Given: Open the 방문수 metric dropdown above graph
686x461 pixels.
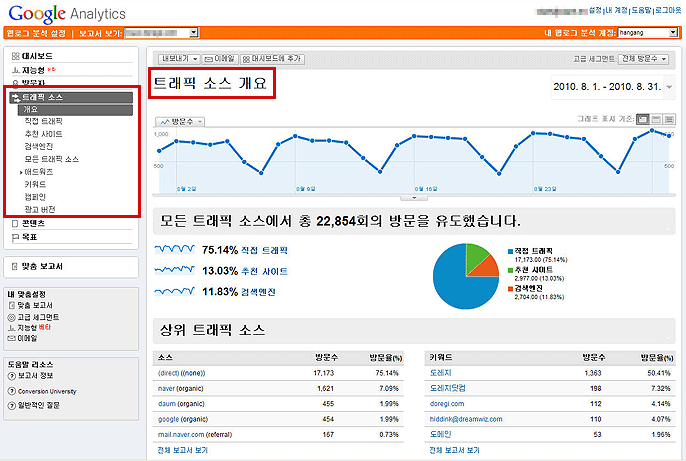Looking at the screenshot, I should click(180, 122).
